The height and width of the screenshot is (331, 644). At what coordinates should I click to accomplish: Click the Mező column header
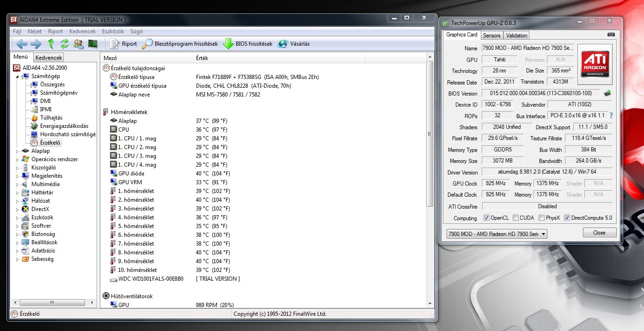tap(147, 58)
